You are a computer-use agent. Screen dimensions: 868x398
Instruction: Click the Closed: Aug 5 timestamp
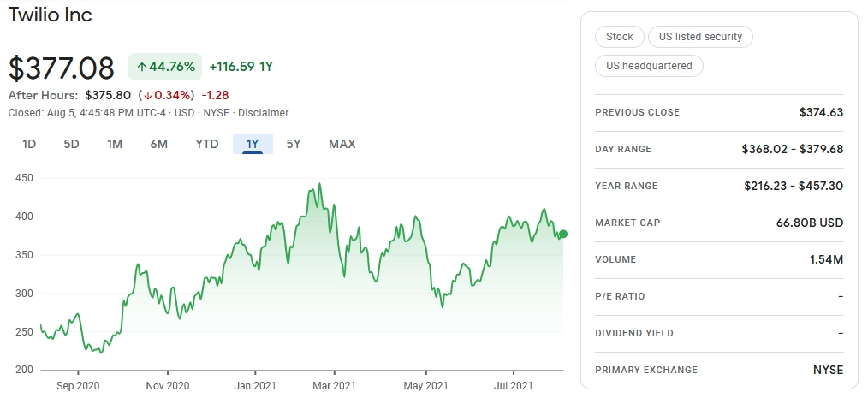coord(87,113)
